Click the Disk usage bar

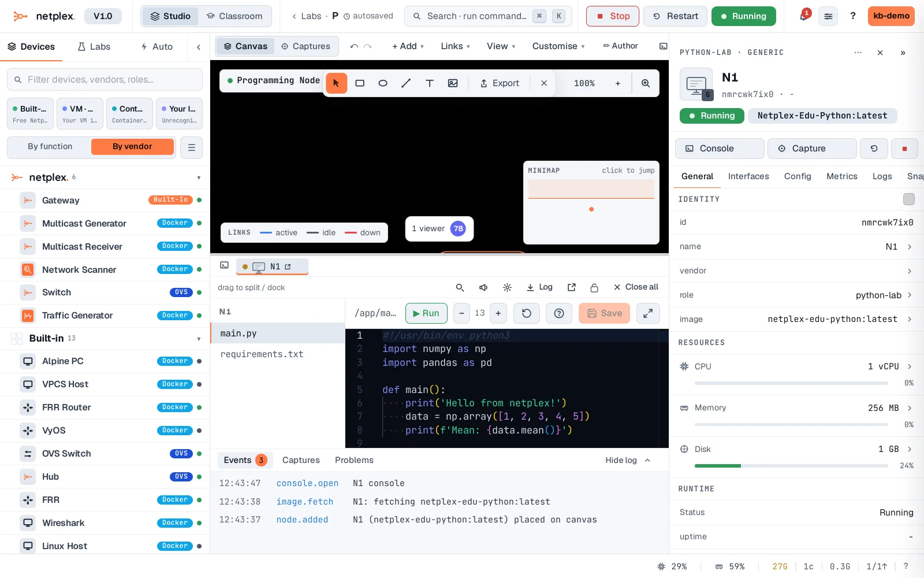pos(791,466)
